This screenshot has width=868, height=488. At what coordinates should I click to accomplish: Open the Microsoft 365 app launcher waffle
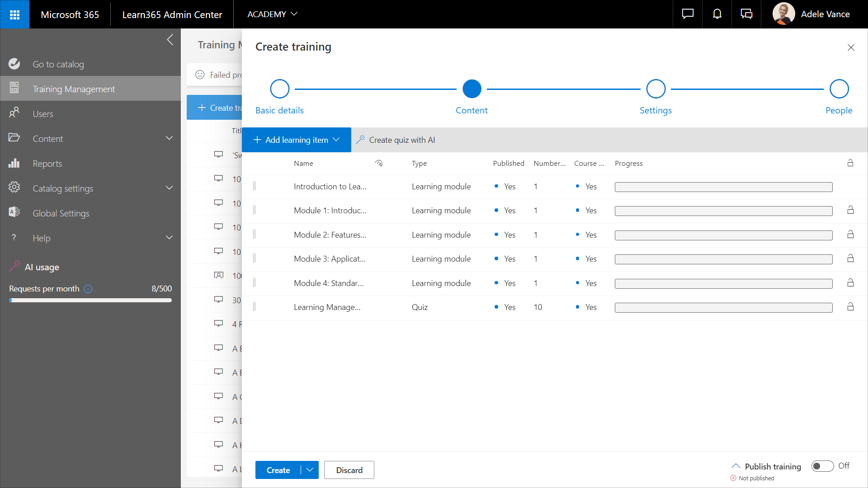pyautogui.click(x=14, y=14)
